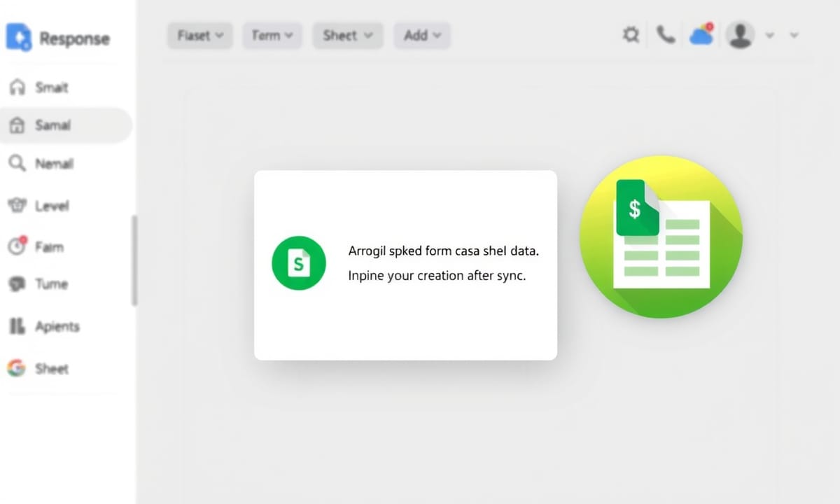
Task: Click the large green spreadsheet icon
Action: (x=661, y=237)
